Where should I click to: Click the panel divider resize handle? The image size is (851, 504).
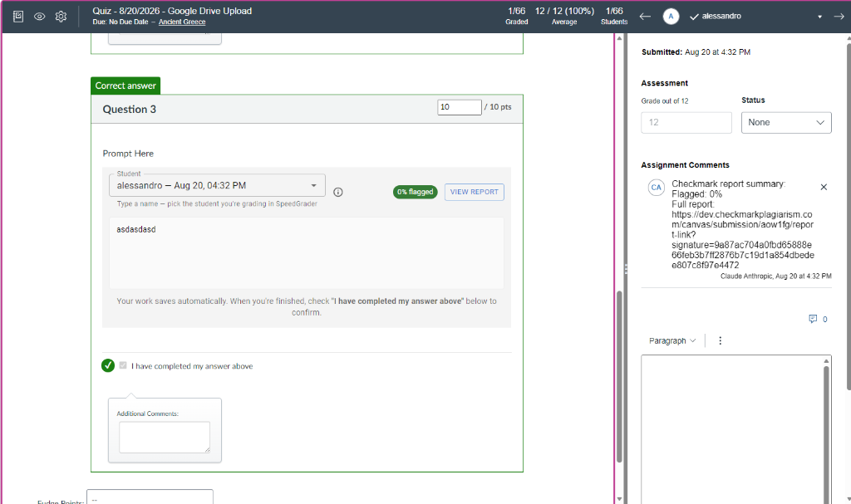click(626, 268)
